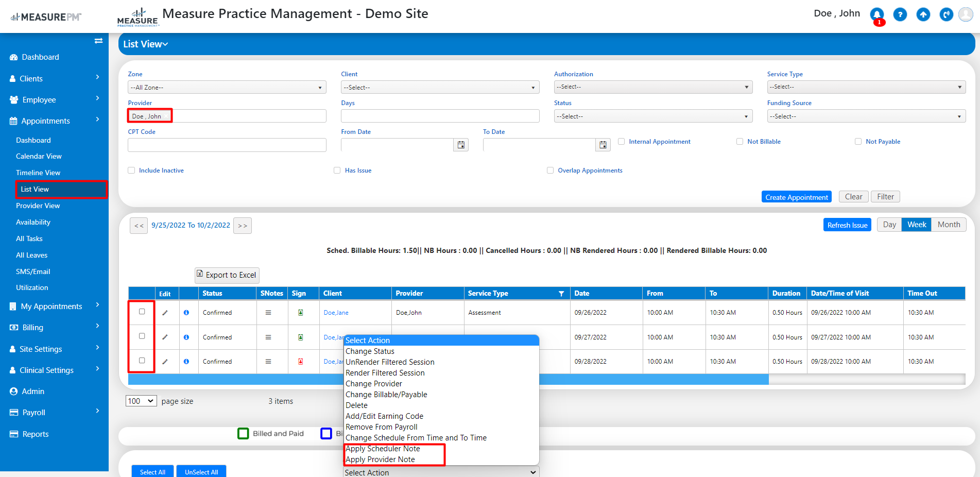Open the green Sign icon for 09/26/2022
Screen dimensions: 980x477
point(301,313)
